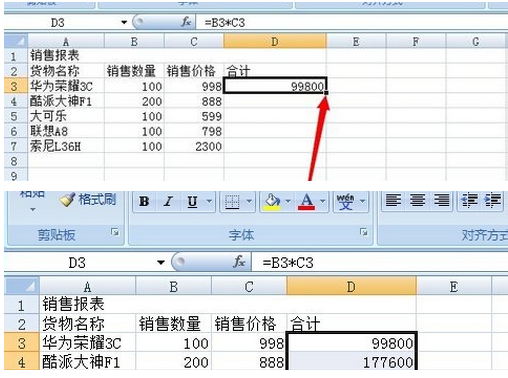Select column F header in upper sheet
This screenshot has height=378, width=508.
tap(416, 41)
